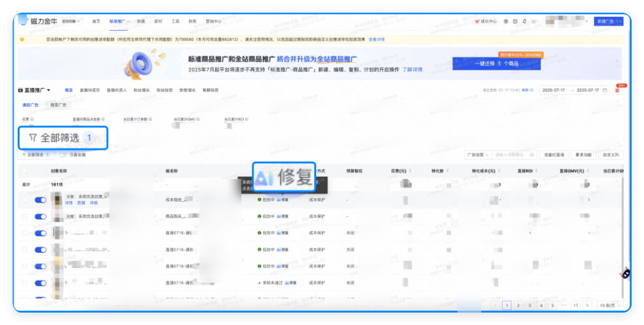Image resolution: width=644 pixels, height=325 pixels.
Task: Expand the blurred user account dropdown arrow
Action: (587, 21)
